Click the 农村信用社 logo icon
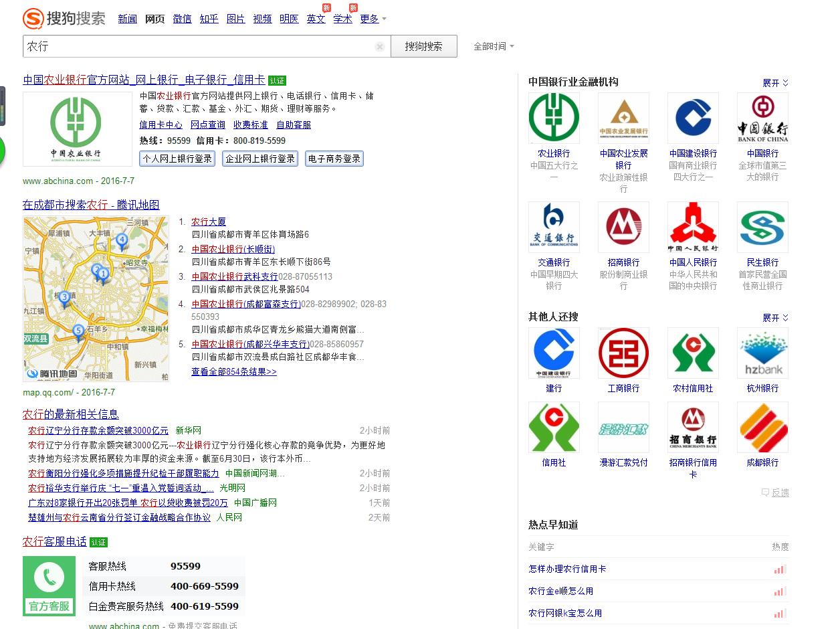Screen dimensions: 840x629 (x=693, y=353)
